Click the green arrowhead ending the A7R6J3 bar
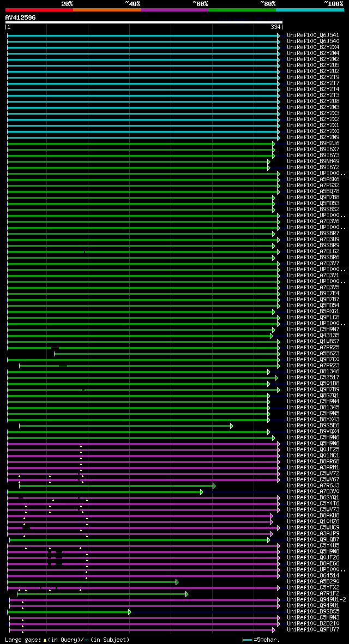Viewport: 349px width, 644px height. click(x=214, y=486)
